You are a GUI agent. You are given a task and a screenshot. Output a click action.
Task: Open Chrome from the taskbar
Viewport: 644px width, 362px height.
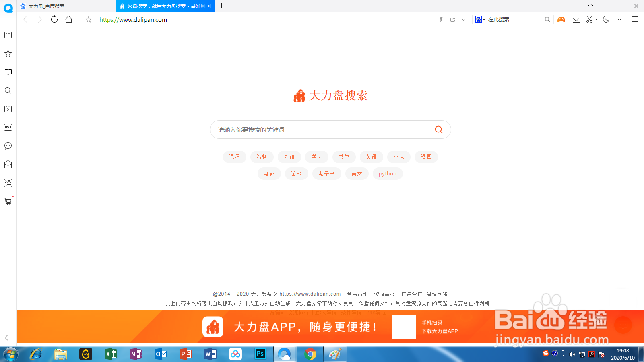310,354
